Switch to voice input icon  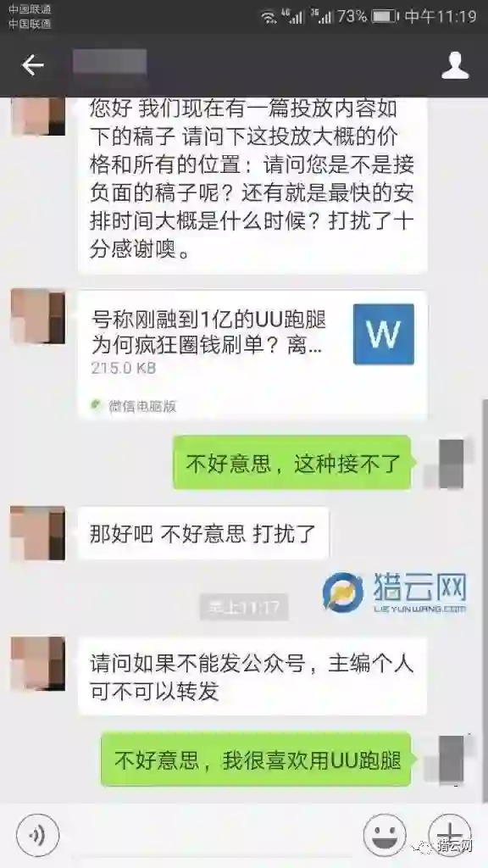click(37, 835)
